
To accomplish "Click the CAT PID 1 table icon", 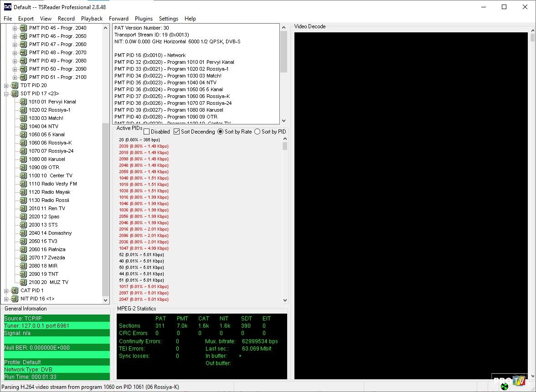I will (x=15, y=290).
